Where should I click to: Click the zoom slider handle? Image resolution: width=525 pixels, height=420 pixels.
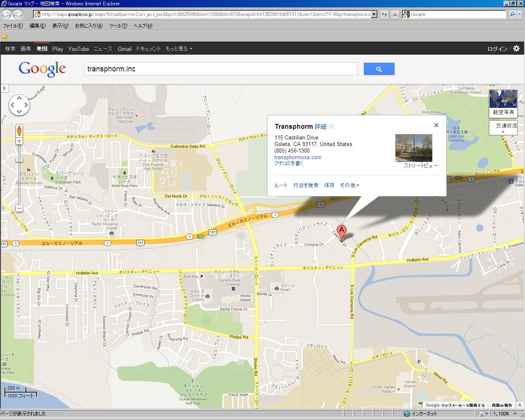click(19, 160)
